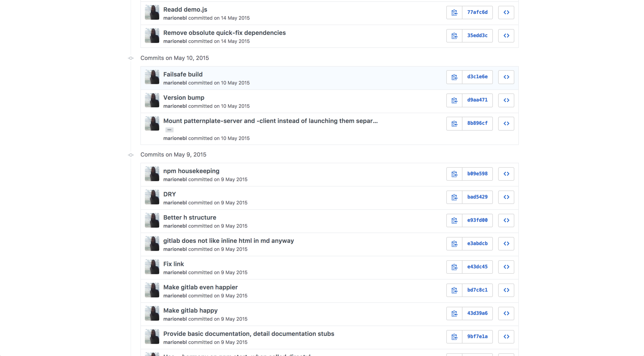Expand Mount patternplate-server commit description ellipsis

pyautogui.click(x=169, y=130)
